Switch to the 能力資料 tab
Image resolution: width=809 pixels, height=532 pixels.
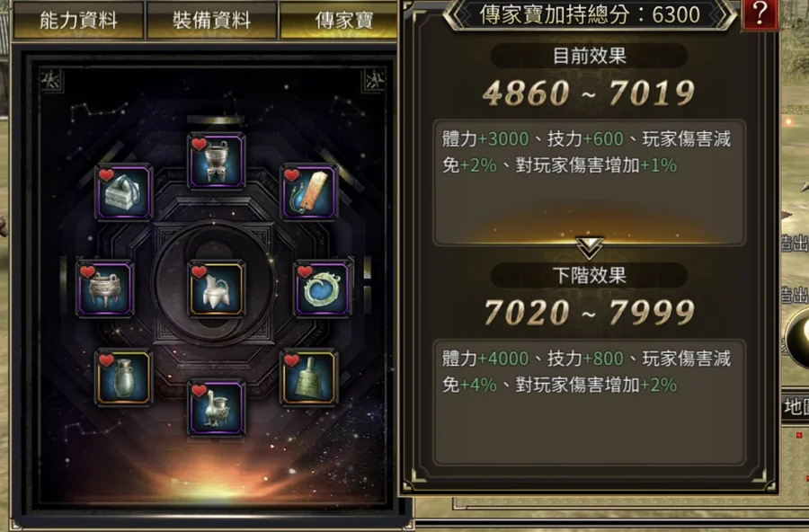point(78,20)
